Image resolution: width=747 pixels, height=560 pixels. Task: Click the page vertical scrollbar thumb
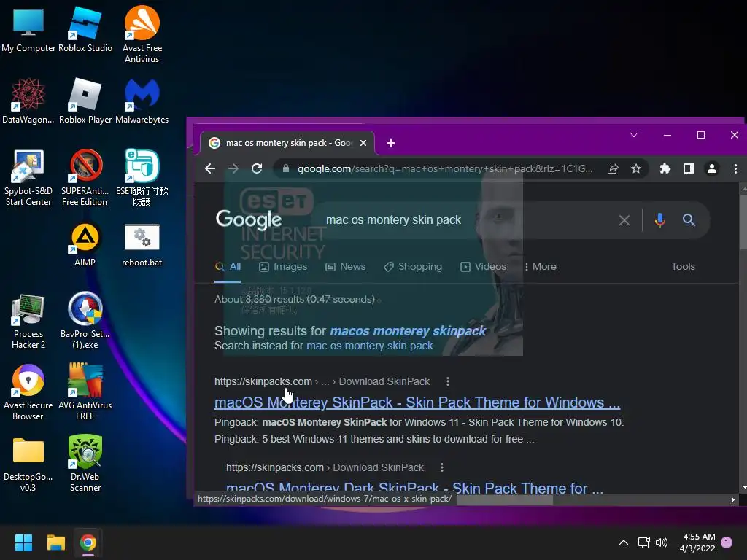click(x=743, y=220)
